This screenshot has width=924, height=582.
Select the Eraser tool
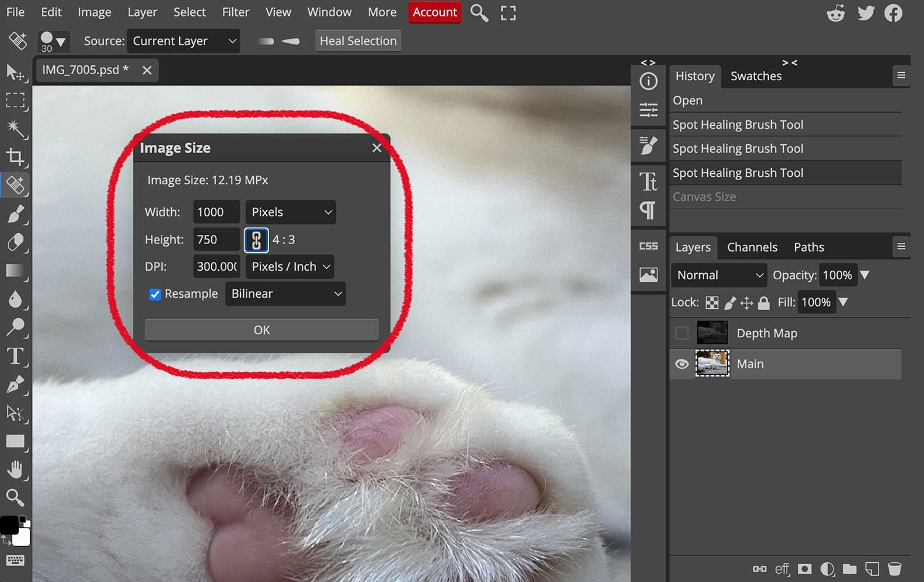[15, 242]
